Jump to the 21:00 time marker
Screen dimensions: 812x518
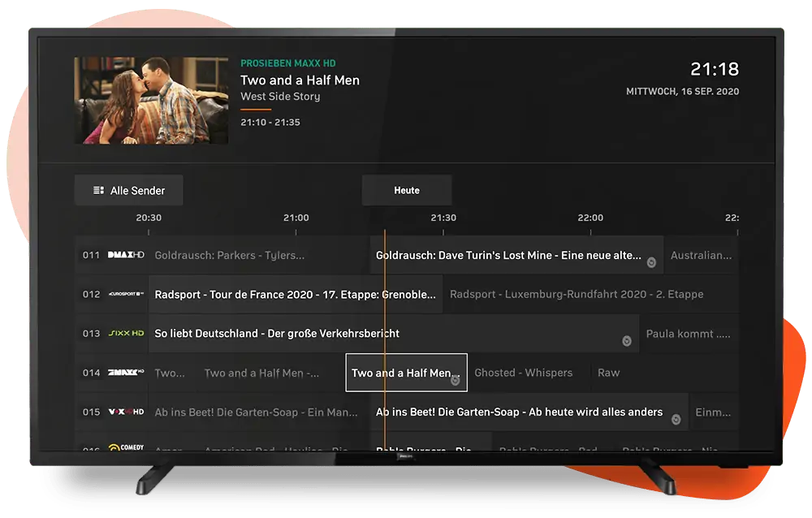pyautogui.click(x=296, y=218)
